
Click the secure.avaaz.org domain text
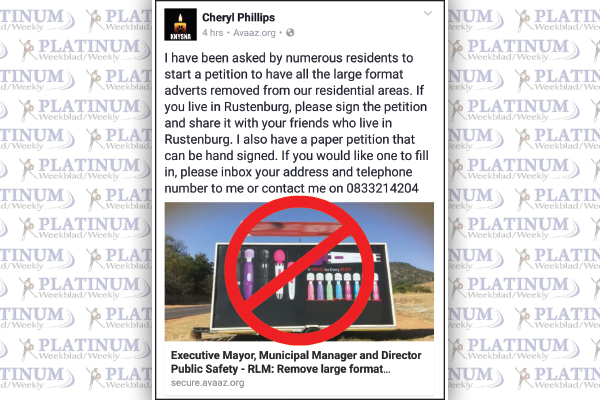[207, 383]
